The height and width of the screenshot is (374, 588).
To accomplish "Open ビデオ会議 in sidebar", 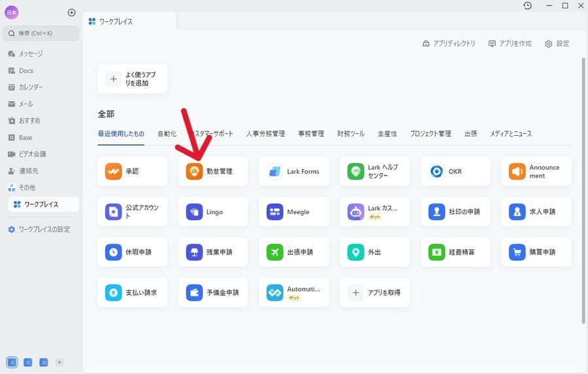I will (41, 154).
